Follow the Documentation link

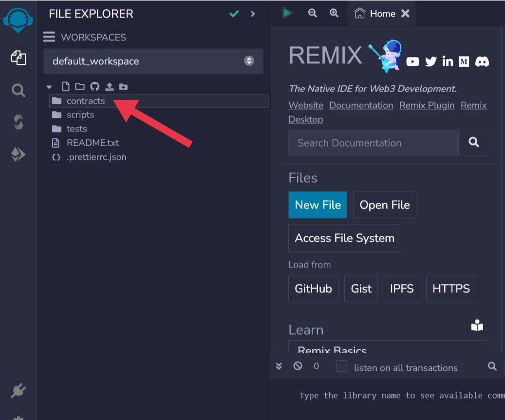[x=361, y=105]
